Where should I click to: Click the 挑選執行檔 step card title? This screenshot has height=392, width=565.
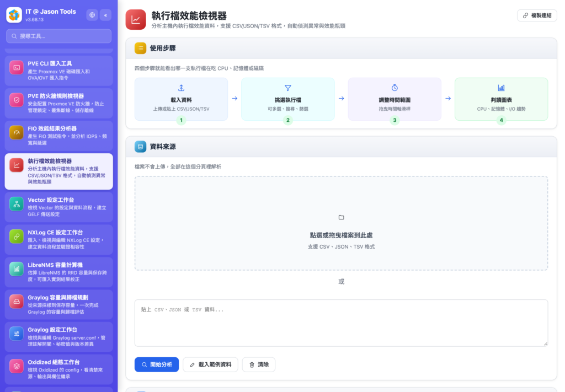point(288,100)
